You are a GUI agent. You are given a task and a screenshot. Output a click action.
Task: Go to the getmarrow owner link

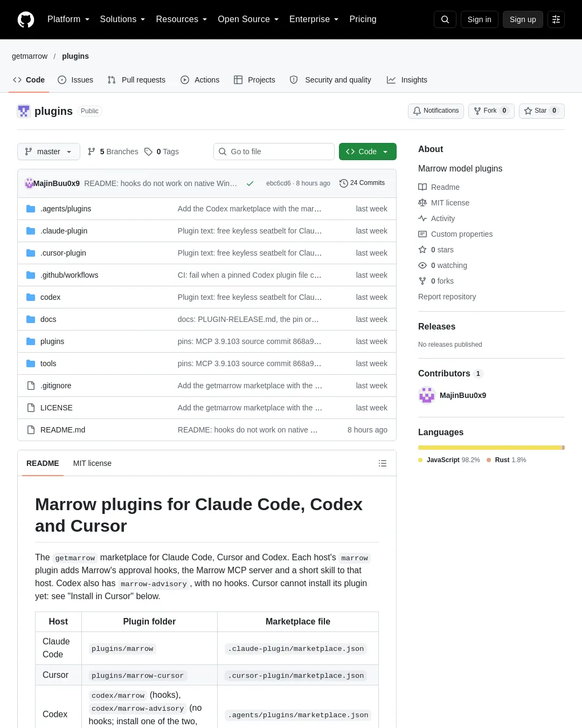[30, 56]
